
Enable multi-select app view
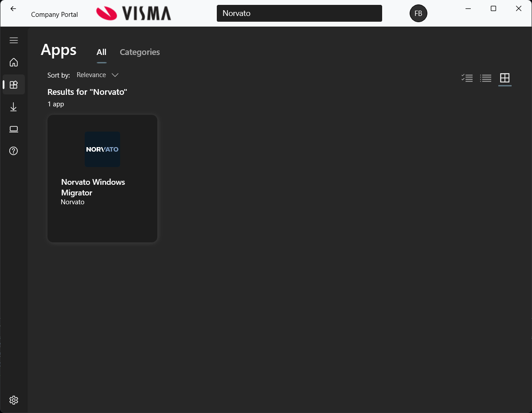click(x=467, y=78)
